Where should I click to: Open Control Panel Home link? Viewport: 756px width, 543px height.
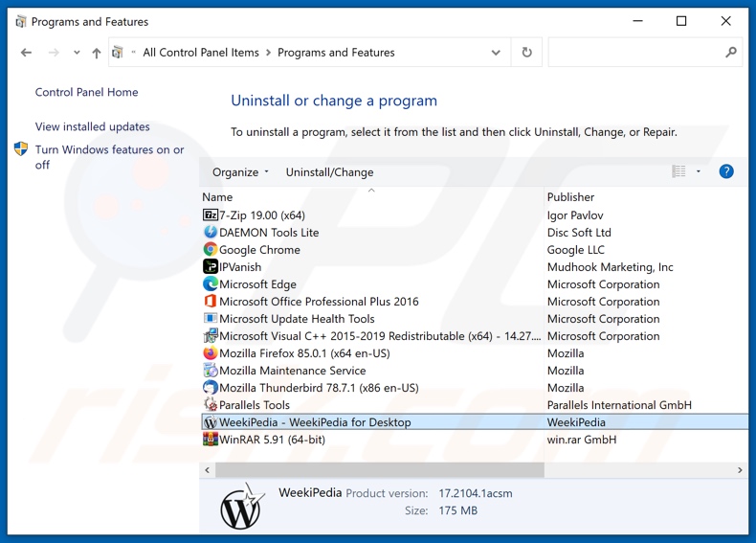point(87,92)
